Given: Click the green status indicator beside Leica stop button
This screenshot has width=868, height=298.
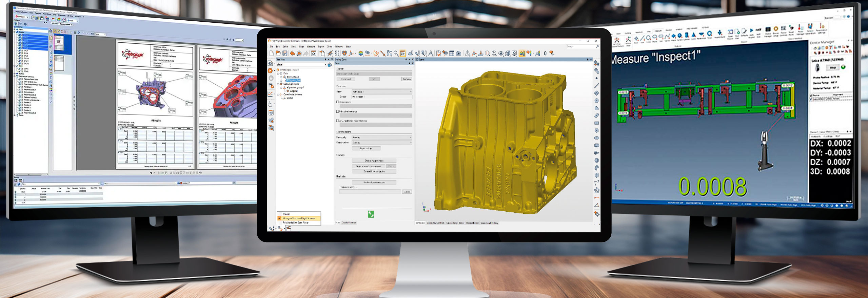Looking at the screenshot, I should point(843,67).
